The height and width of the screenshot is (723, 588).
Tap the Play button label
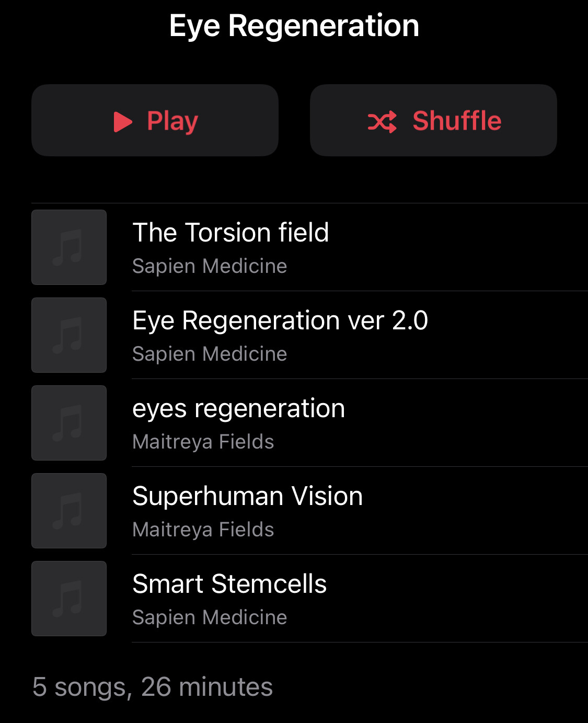[172, 121]
